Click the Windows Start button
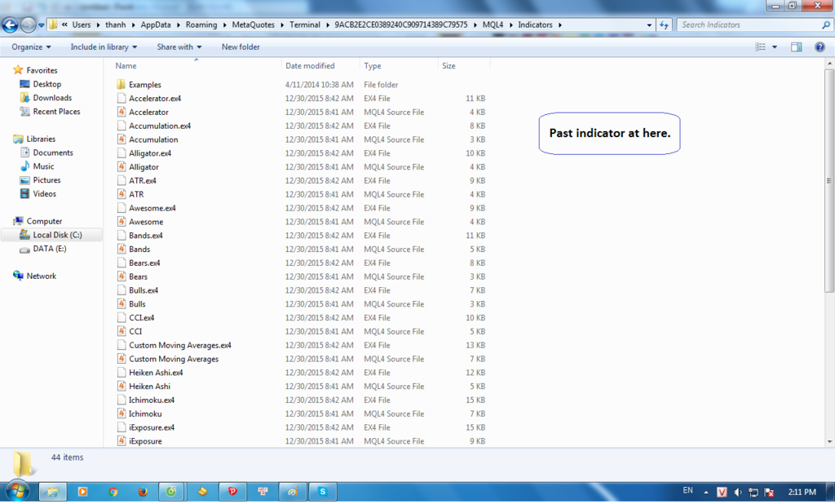Viewport: 835px width, 504px height. click(16, 492)
